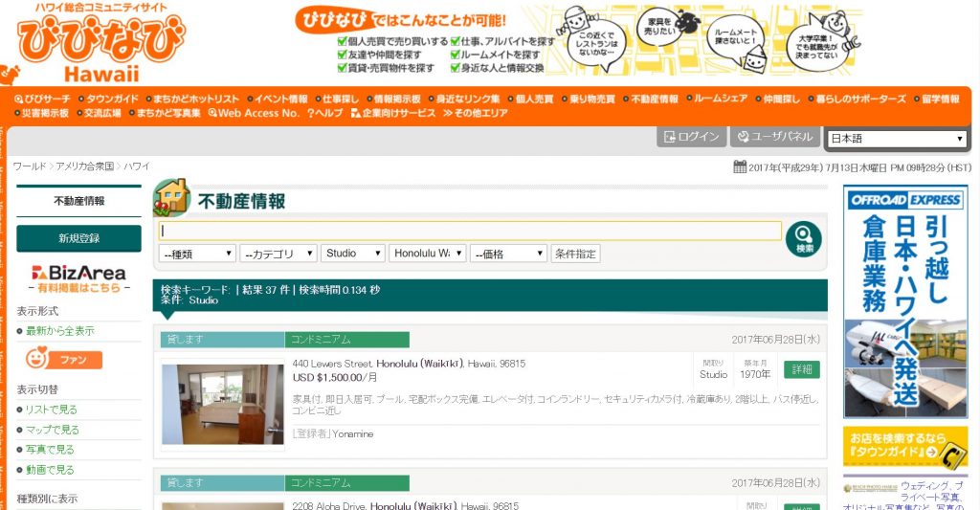This screenshot has width=980, height=510.
Task: Click the ログイン login button
Action: (691, 137)
